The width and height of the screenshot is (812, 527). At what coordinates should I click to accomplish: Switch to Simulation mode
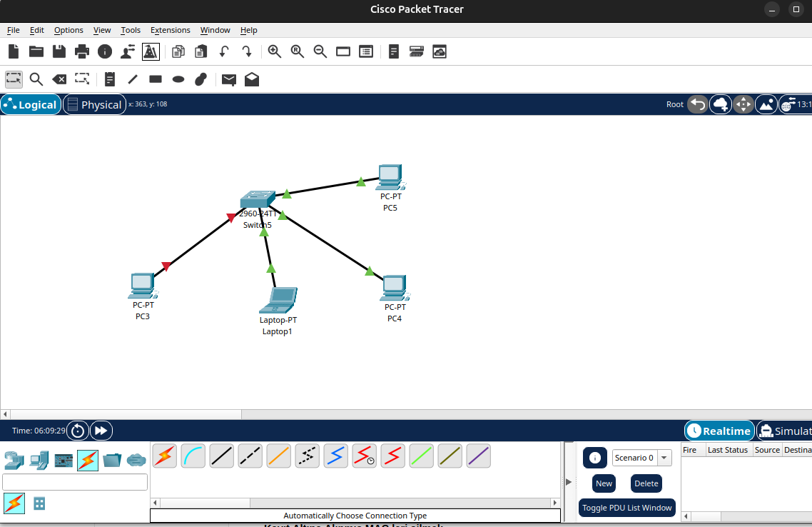785,431
